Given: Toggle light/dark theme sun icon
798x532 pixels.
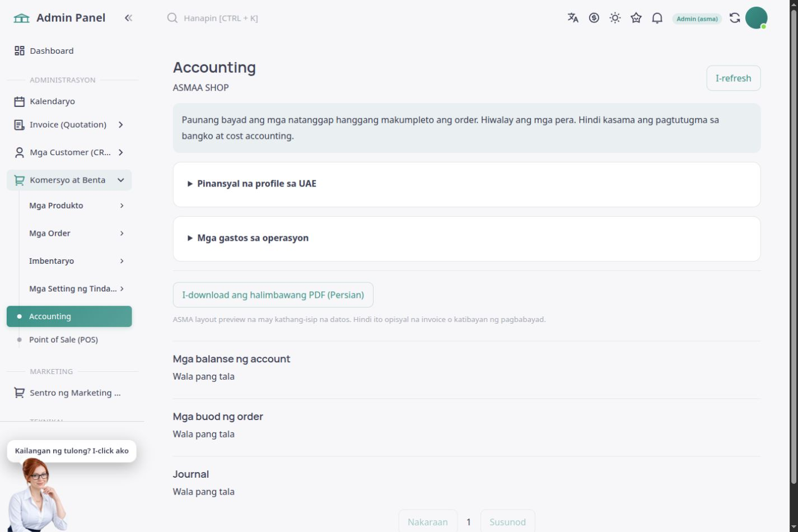Looking at the screenshot, I should point(615,18).
